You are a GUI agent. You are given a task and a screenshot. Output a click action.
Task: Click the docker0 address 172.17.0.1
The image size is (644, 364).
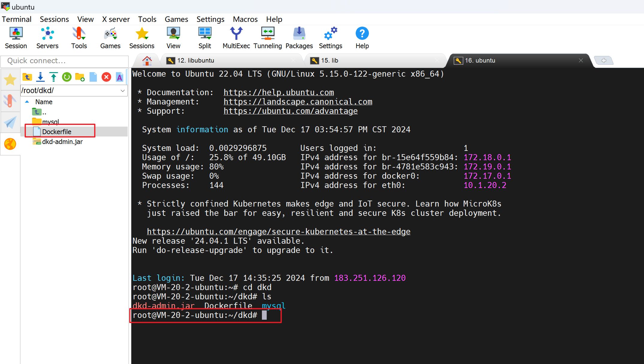coord(487,176)
